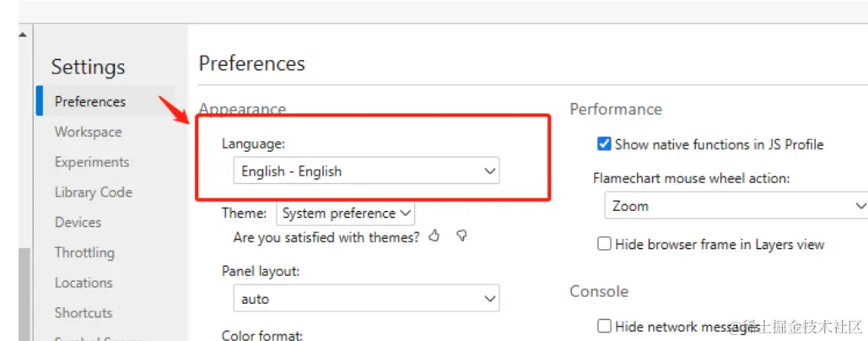Viewport: 868px width, 341px height.
Task: Expand the Theme System preference dropdown
Action: pos(346,214)
